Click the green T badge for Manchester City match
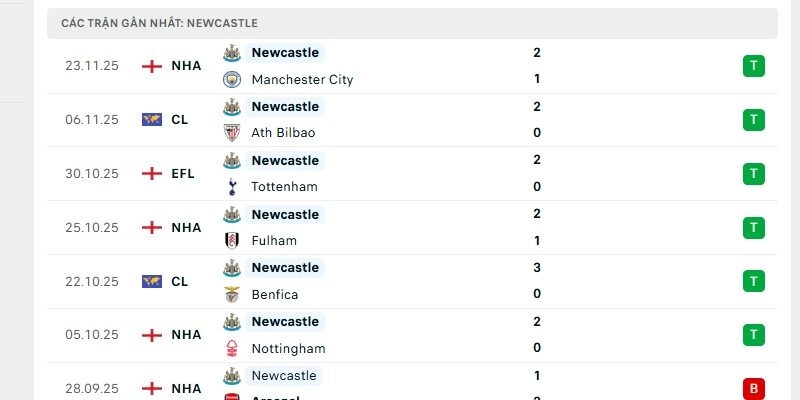Viewport: 800px width, 400px height. tap(753, 66)
